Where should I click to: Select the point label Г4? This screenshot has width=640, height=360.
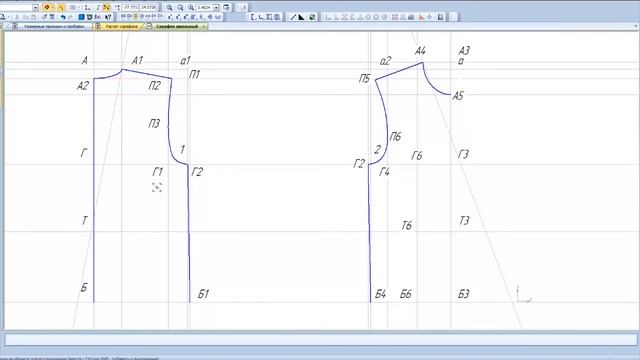[384, 172]
